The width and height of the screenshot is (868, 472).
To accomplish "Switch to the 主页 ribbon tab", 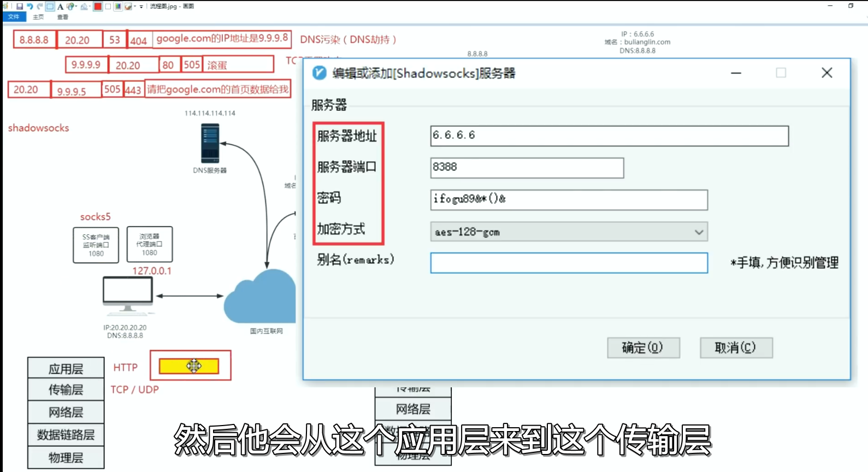I will [38, 17].
